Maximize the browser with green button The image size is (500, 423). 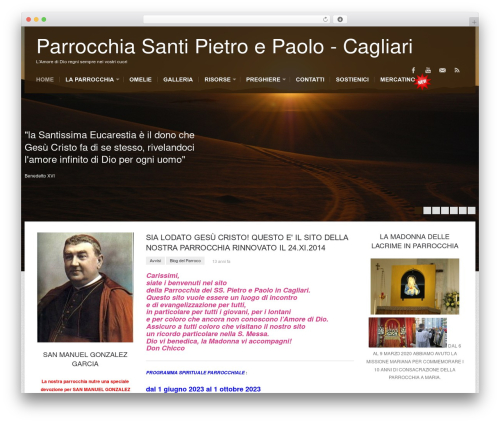[x=44, y=19]
